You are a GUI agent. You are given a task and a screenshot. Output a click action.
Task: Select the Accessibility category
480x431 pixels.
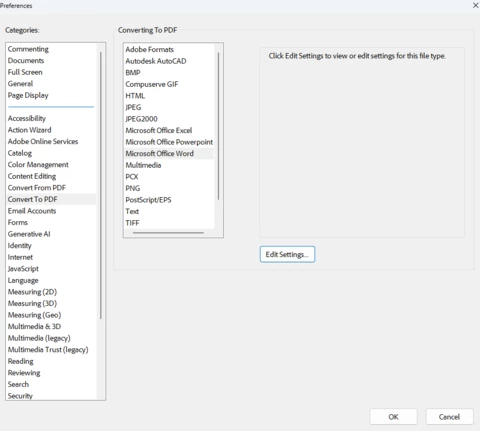[27, 118]
